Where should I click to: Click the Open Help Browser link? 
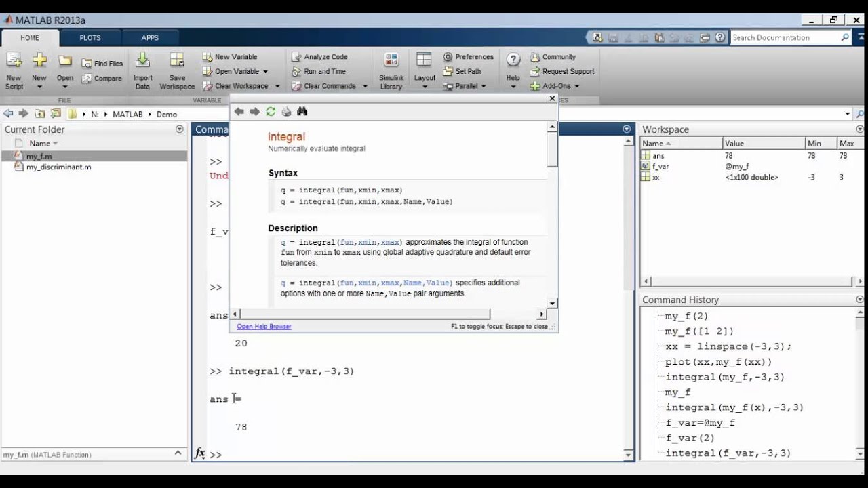(x=264, y=326)
